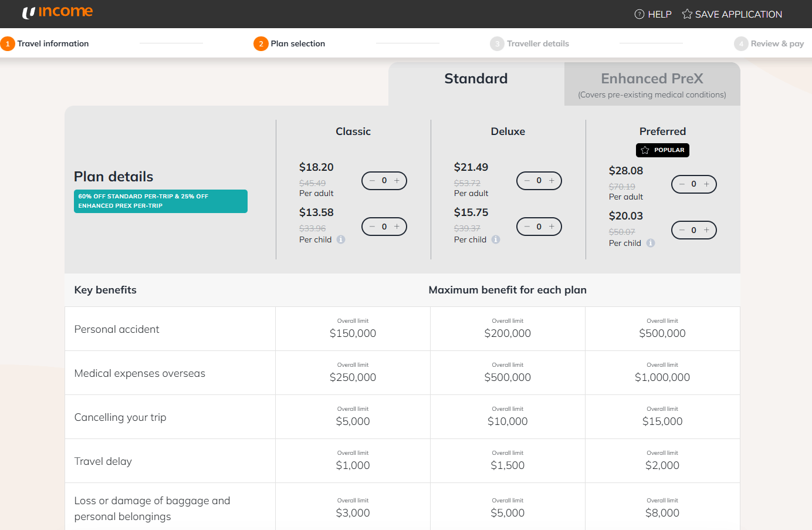Click info icon beside Deluxe Per child
812x530 pixels.
[x=496, y=239]
